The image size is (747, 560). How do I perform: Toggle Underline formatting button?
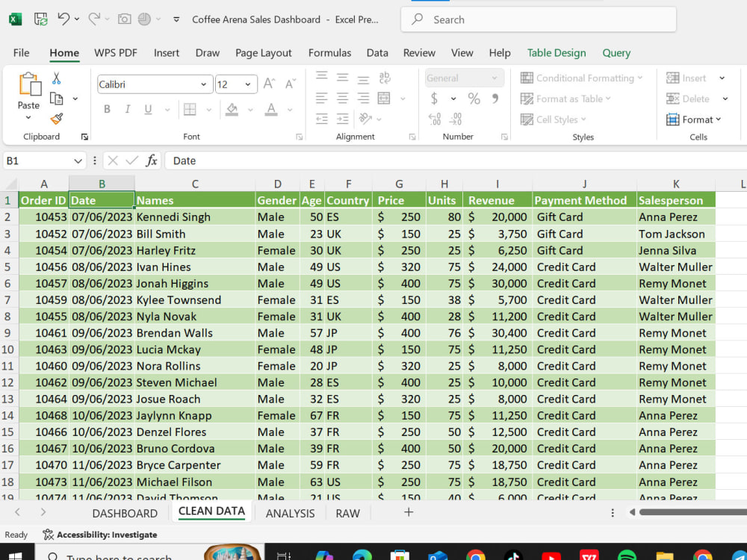tap(148, 110)
